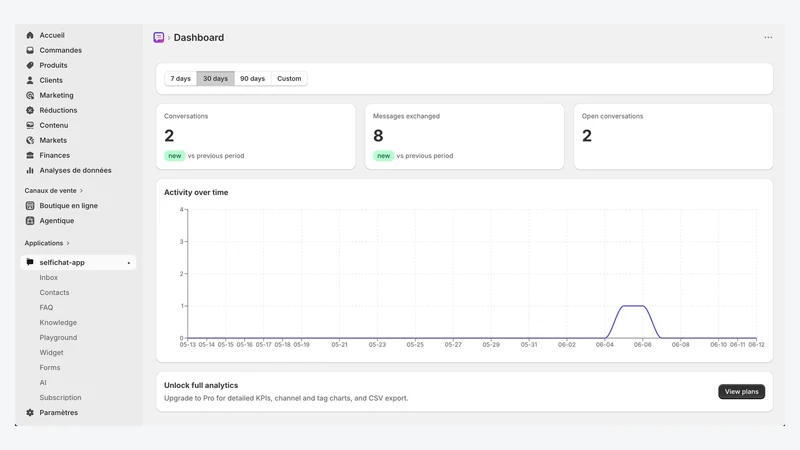Click the Accueil home icon

coord(30,35)
